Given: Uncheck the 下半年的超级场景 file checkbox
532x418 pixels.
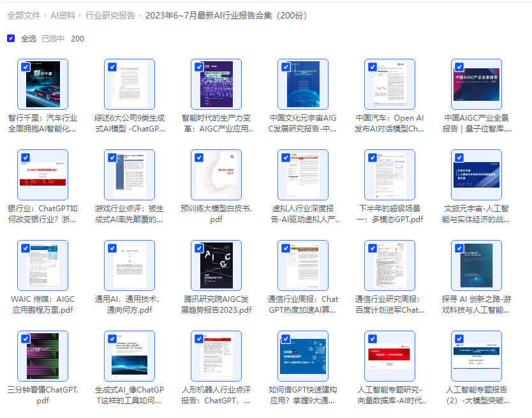Looking at the screenshot, I should [x=373, y=158].
